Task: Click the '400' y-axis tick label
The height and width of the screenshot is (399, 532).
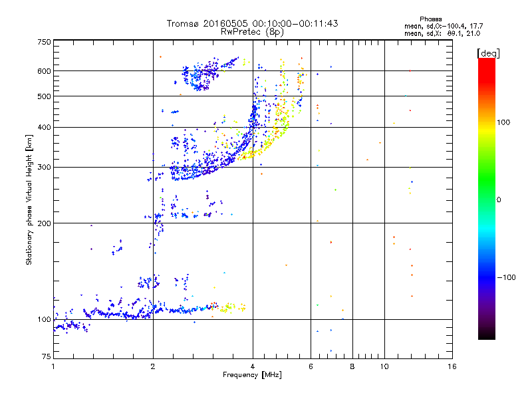Action: [44, 127]
